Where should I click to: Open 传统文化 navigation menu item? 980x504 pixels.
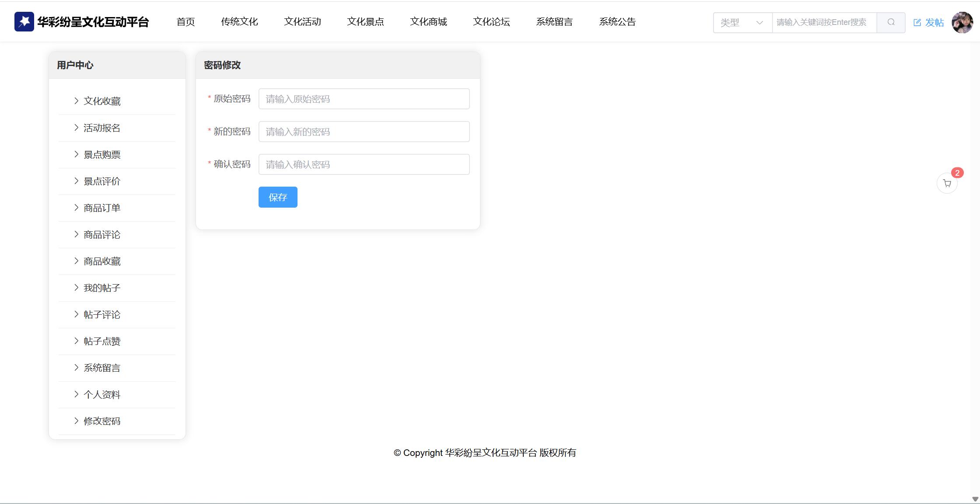[239, 22]
